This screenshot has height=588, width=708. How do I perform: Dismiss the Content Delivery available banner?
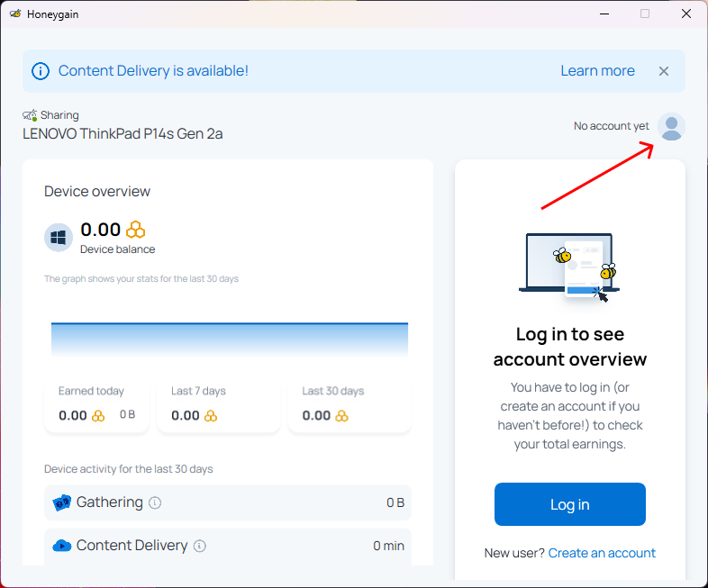click(663, 71)
